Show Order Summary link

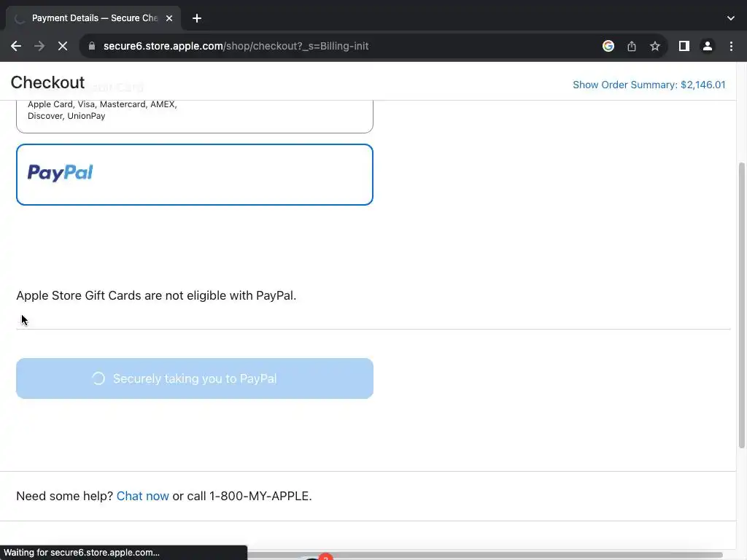click(x=649, y=85)
